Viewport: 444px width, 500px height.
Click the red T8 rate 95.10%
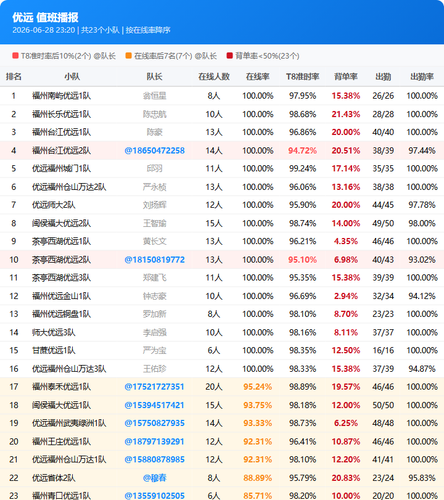303,260
